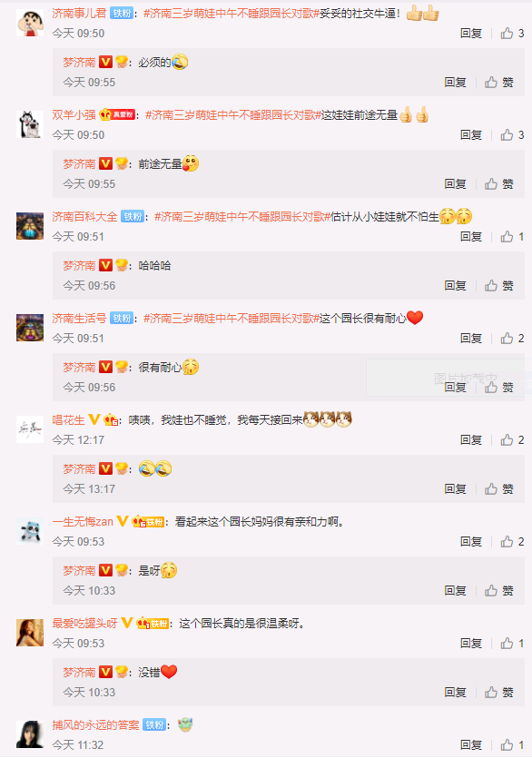The height and width of the screenshot is (758, 532).
Task: Click the V verified badge beside 唱花生
Action: tap(94, 419)
